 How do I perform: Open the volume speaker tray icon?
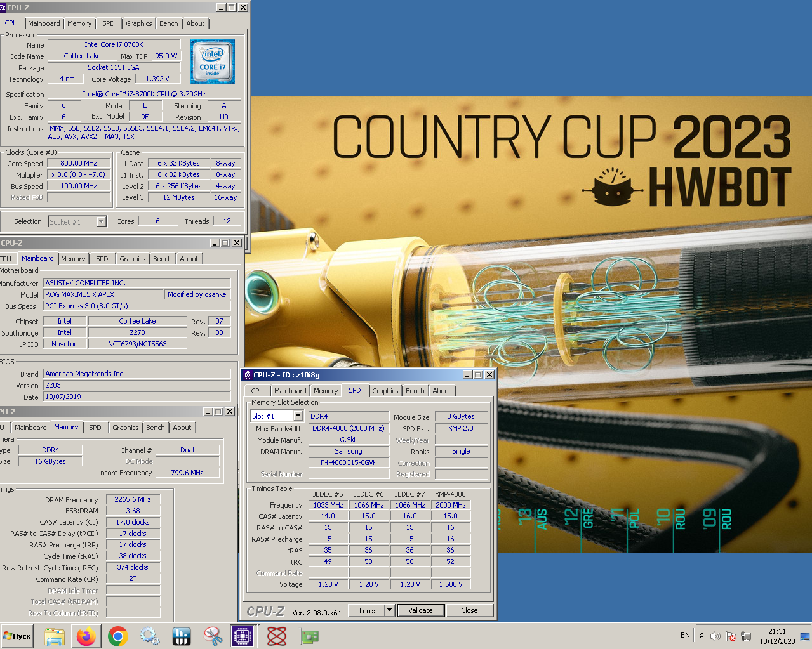click(715, 636)
